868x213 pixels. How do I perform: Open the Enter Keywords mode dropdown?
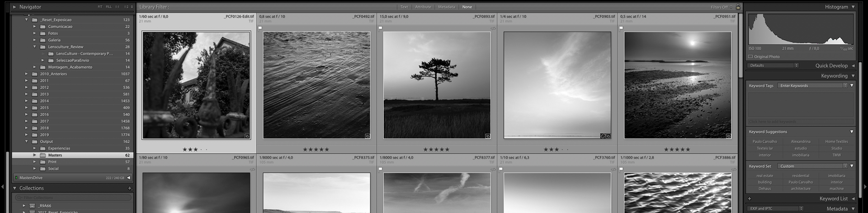(x=813, y=86)
